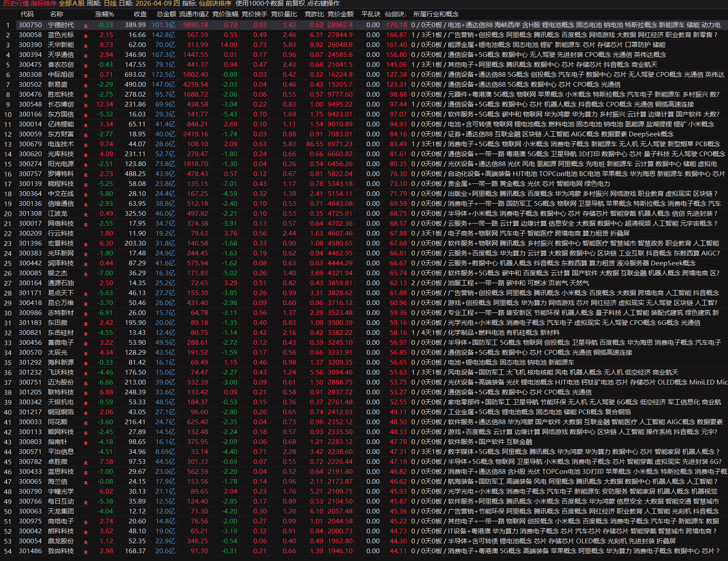Click the 日线 period value in title

110,3
